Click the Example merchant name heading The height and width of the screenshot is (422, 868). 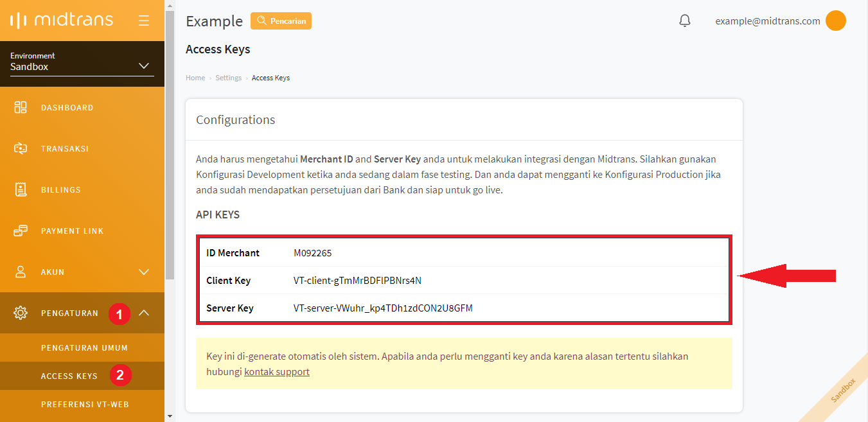(x=214, y=21)
